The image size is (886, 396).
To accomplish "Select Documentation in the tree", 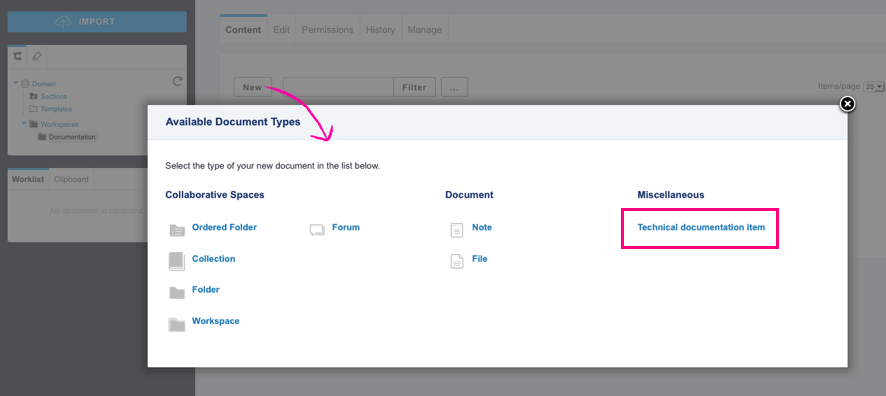I will click(x=72, y=137).
